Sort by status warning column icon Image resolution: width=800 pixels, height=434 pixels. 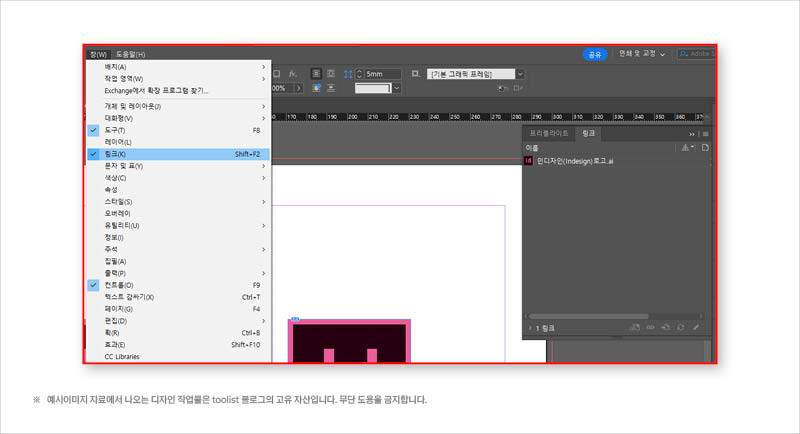point(685,148)
